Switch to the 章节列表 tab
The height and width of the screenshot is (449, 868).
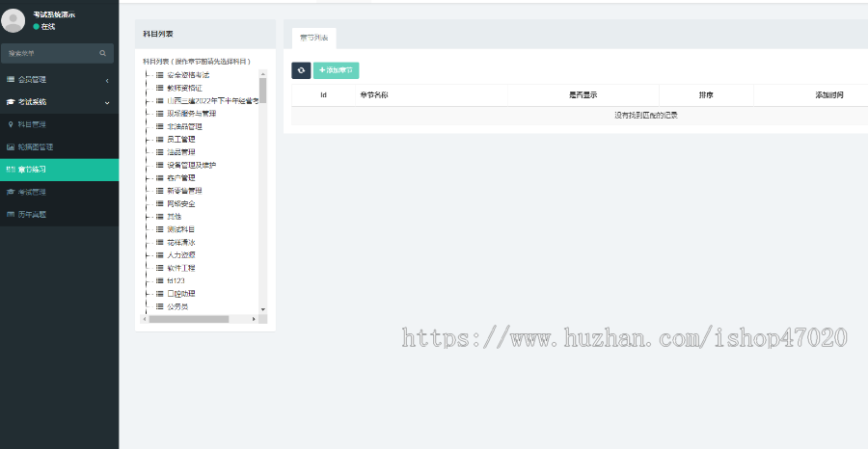pyautogui.click(x=313, y=39)
